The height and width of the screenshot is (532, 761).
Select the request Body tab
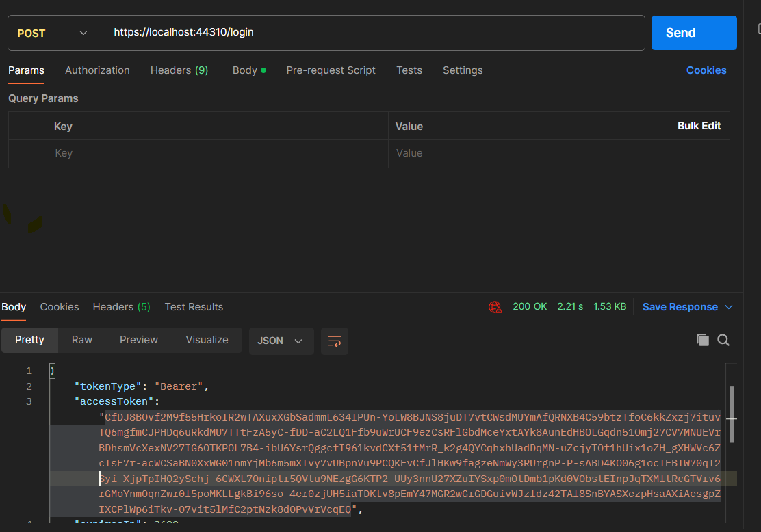[249, 70]
